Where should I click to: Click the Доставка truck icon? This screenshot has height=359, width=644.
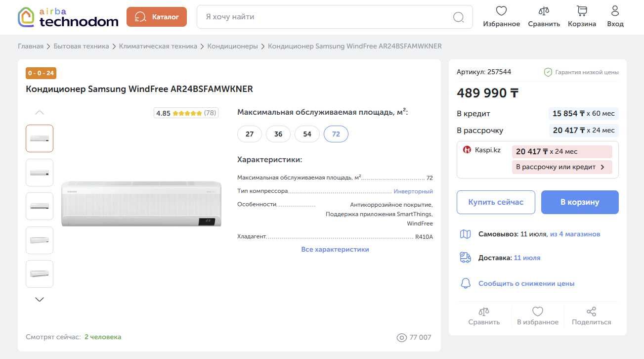coord(466,258)
